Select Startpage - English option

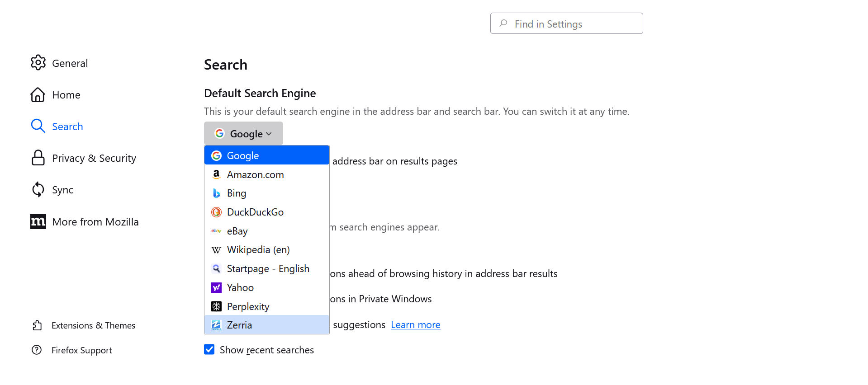coord(267,268)
